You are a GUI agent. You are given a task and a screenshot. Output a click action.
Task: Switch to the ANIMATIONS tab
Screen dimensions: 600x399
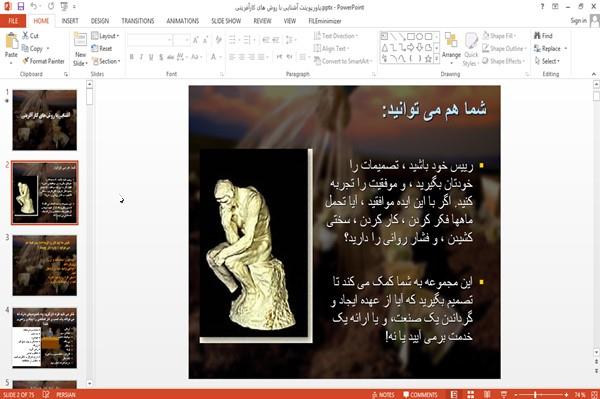pyautogui.click(x=183, y=21)
